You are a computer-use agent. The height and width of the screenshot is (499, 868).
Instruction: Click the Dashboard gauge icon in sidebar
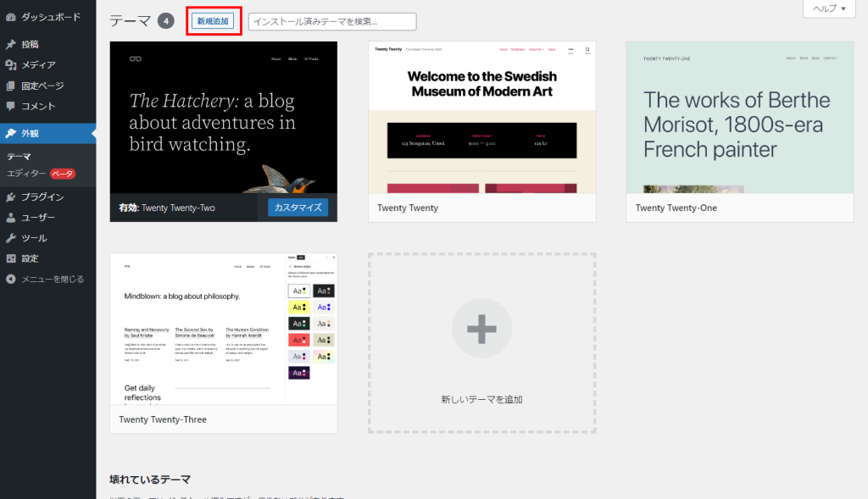[x=10, y=17]
